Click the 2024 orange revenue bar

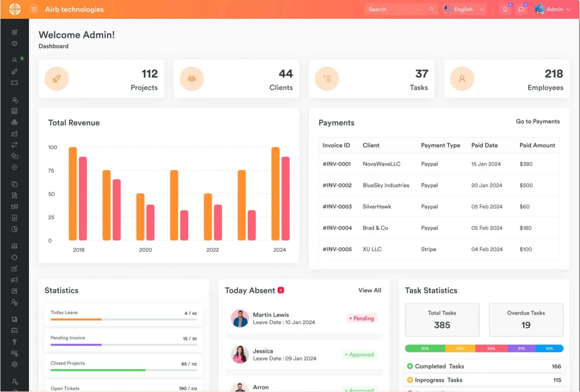tap(275, 193)
